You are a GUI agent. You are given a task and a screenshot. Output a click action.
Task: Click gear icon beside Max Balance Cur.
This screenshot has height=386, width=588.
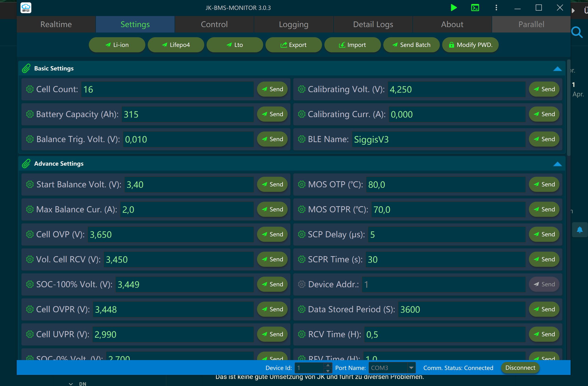(x=30, y=209)
